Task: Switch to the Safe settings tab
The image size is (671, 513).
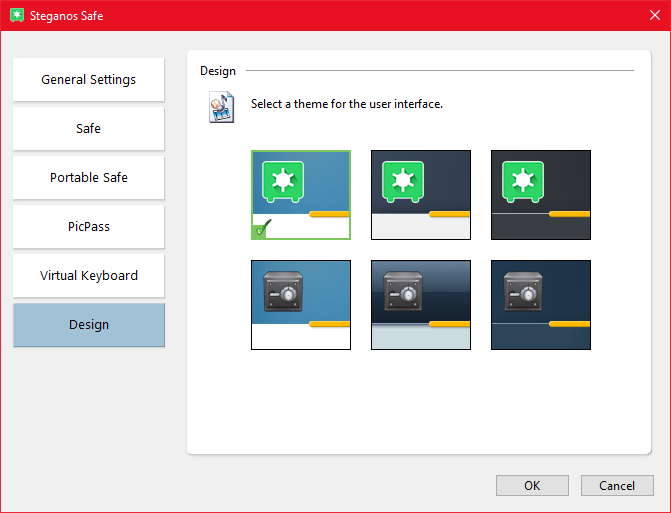Action: [x=89, y=129]
